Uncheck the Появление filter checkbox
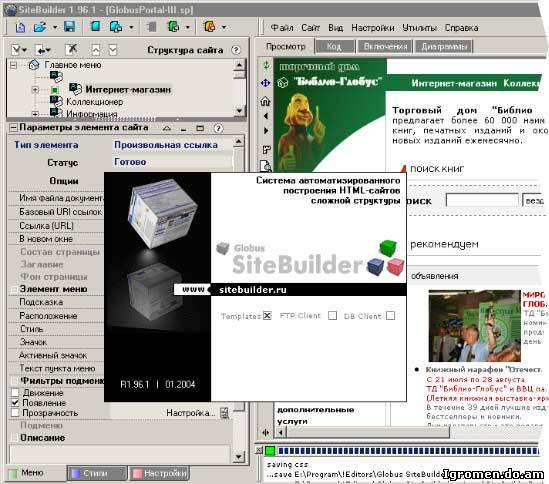 tap(15, 403)
